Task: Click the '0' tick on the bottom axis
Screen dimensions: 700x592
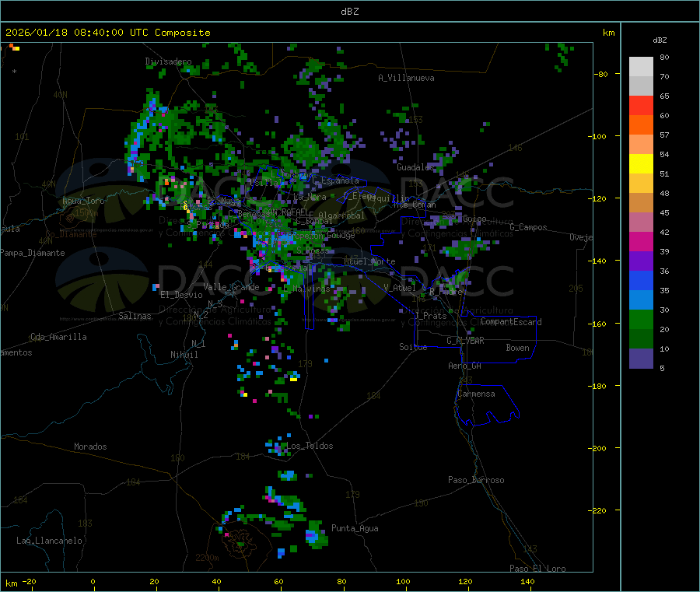Action: pyautogui.click(x=93, y=581)
